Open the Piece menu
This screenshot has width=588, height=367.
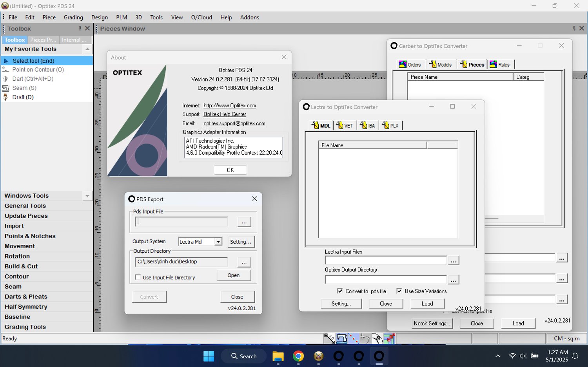point(49,17)
